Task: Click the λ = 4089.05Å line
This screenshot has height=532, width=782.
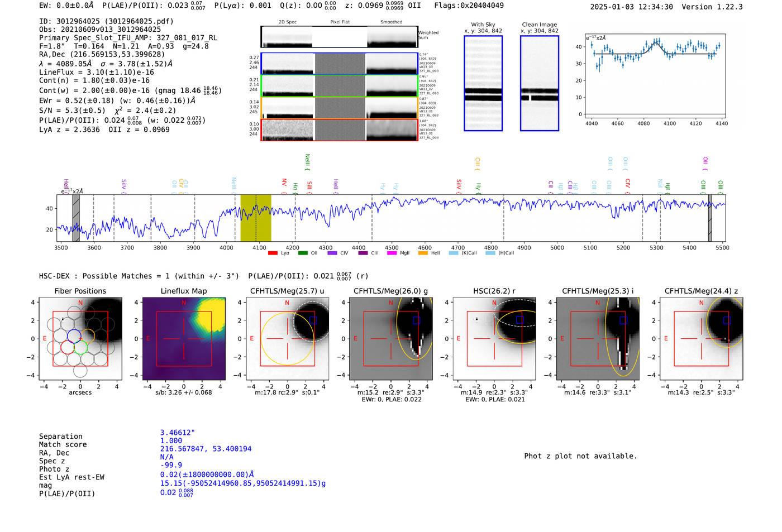Action: [106, 64]
